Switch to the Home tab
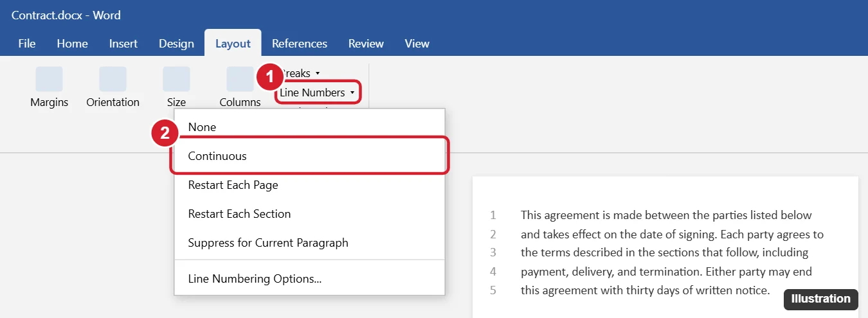The width and height of the screenshot is (868, 318). [73, 44]
